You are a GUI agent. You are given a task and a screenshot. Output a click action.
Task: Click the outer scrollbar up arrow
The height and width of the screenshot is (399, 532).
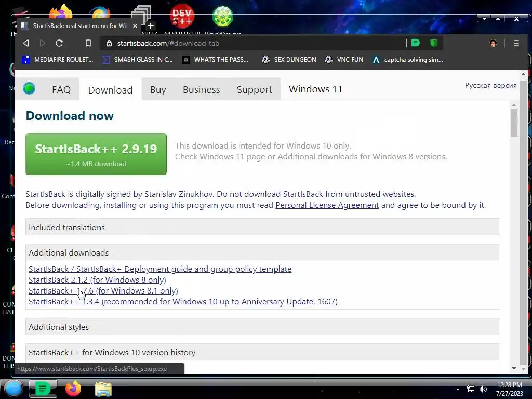pos(523,74)
